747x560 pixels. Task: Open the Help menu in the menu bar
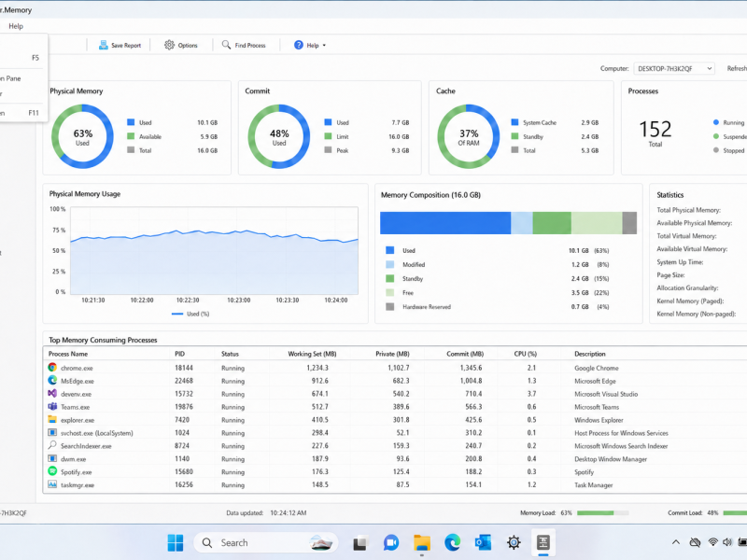coord(16,26)
